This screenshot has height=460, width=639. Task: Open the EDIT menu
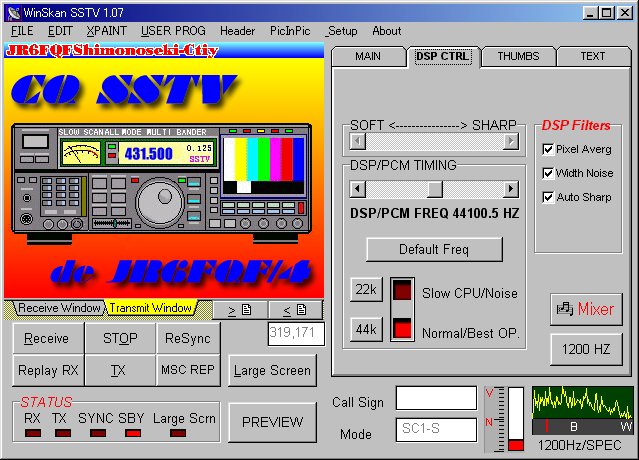(x=60, y=31)
